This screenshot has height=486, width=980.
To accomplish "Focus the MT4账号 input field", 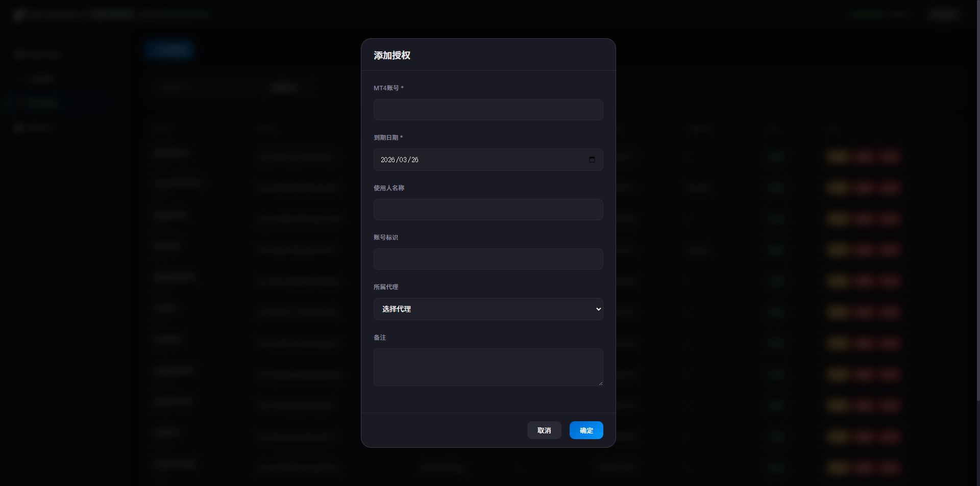I will (488, 110).
